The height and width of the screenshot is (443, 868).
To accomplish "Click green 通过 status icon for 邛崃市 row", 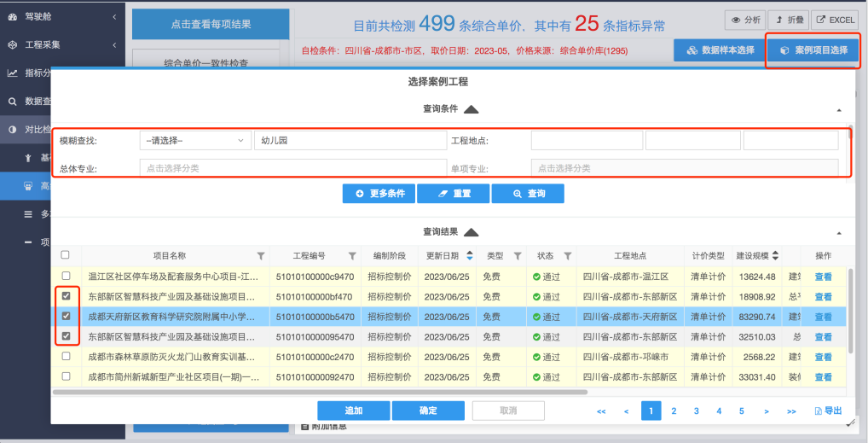I will coord(536,357).
